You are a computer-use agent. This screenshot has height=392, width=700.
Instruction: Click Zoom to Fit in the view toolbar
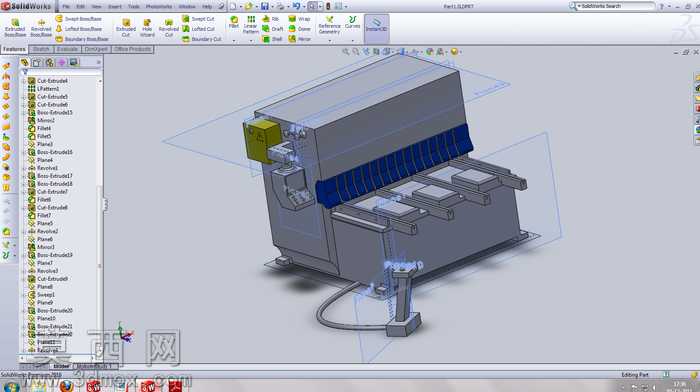[x=346, y=52]
